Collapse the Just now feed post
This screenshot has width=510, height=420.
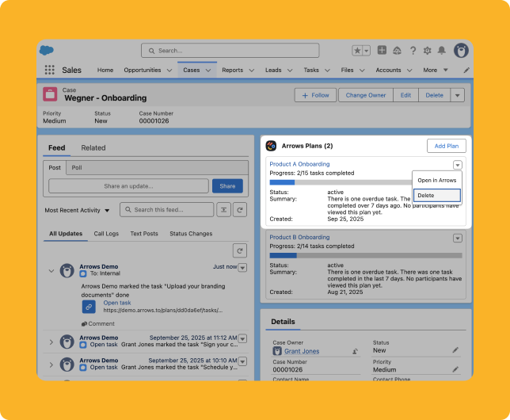tap(51, 271)
